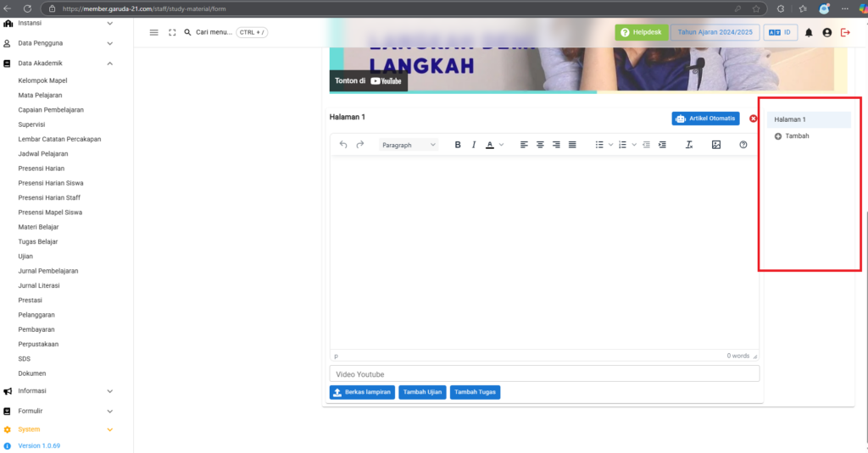Justify the text
The image size is (868, 453).
tap(572, 145)
